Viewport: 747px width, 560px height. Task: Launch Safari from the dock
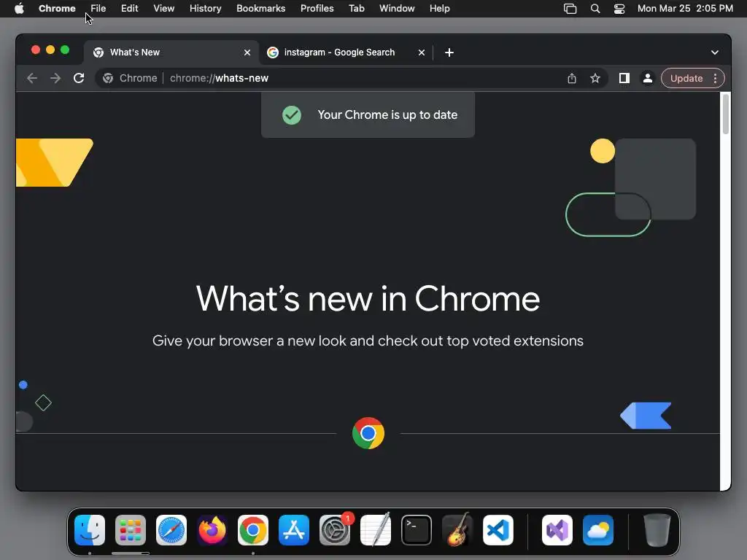(171, 530)
